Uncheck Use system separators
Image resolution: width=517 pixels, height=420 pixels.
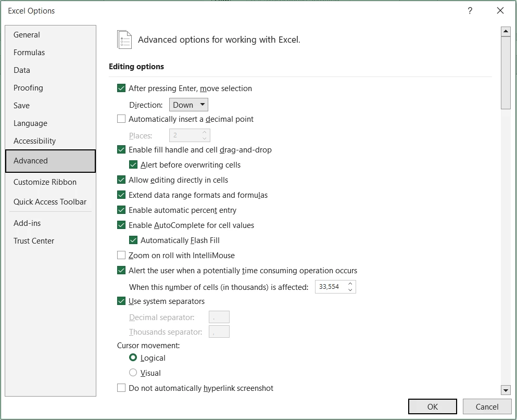(x=121, y=301)
